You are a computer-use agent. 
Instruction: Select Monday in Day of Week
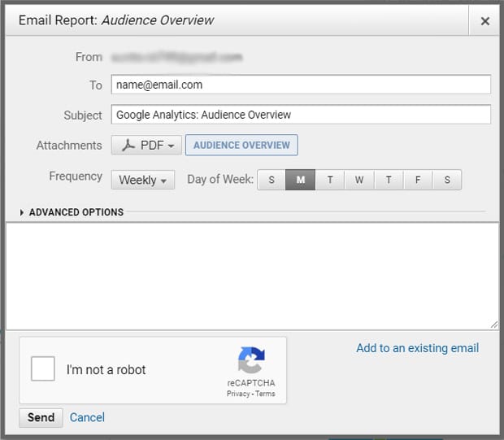click(x=300, y=180)
